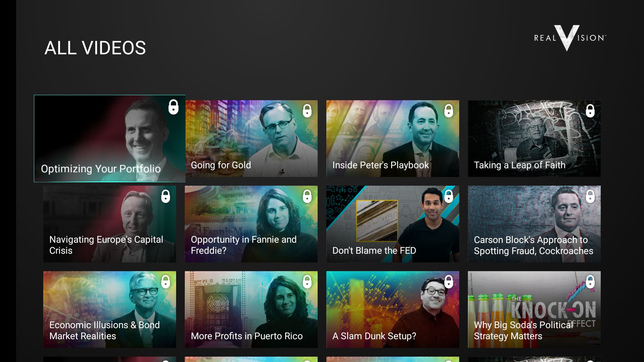Click the lock icon on Navigating Europe's Capital Crisis
Screen dimensions: 644x362
click(166, 196)
